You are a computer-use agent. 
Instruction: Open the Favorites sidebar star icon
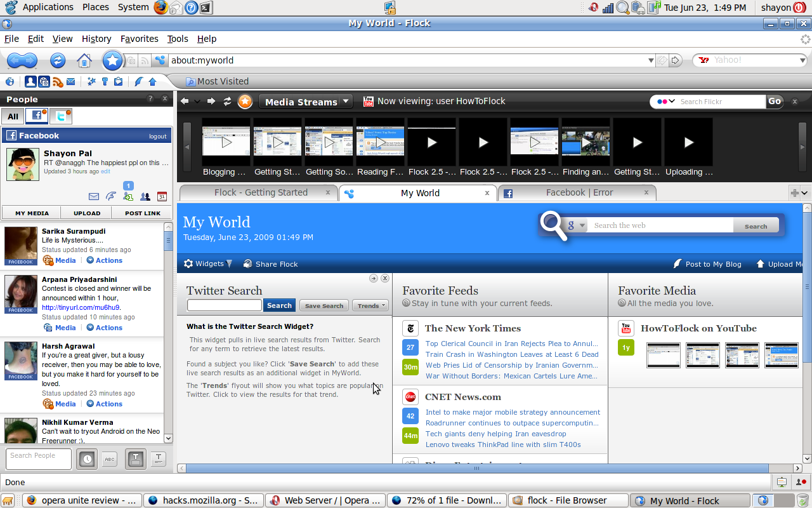92,81
